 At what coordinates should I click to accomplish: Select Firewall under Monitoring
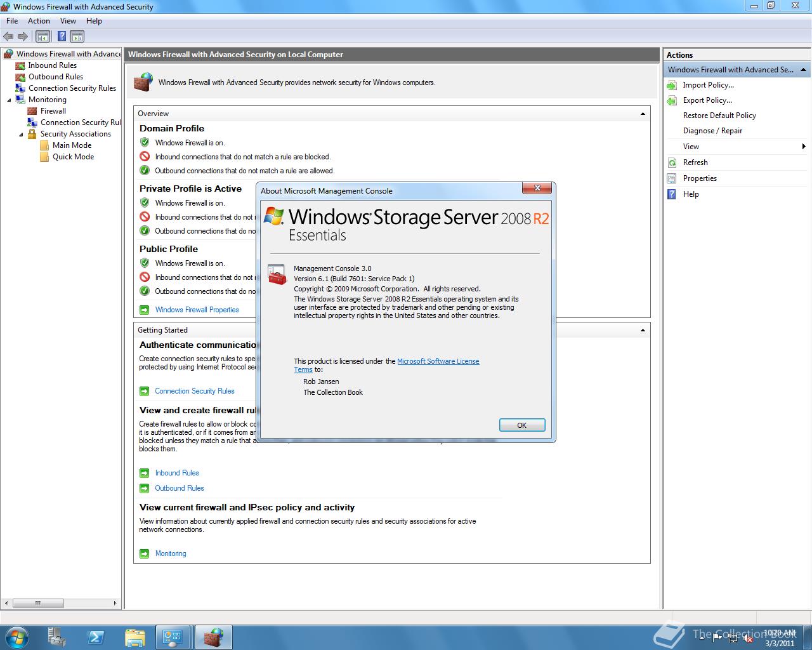pyautogui.click(x=53, y=111)
